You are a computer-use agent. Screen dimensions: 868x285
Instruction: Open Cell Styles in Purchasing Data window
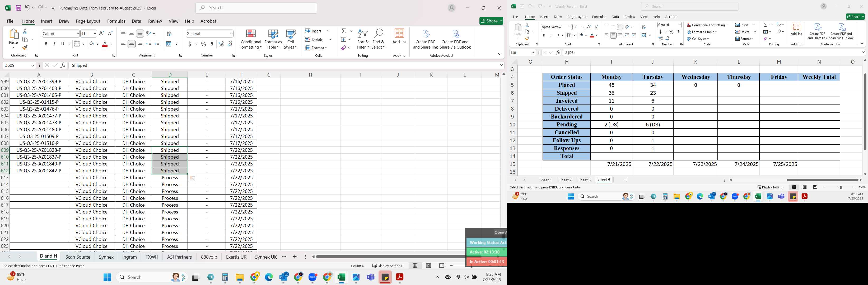291,39
